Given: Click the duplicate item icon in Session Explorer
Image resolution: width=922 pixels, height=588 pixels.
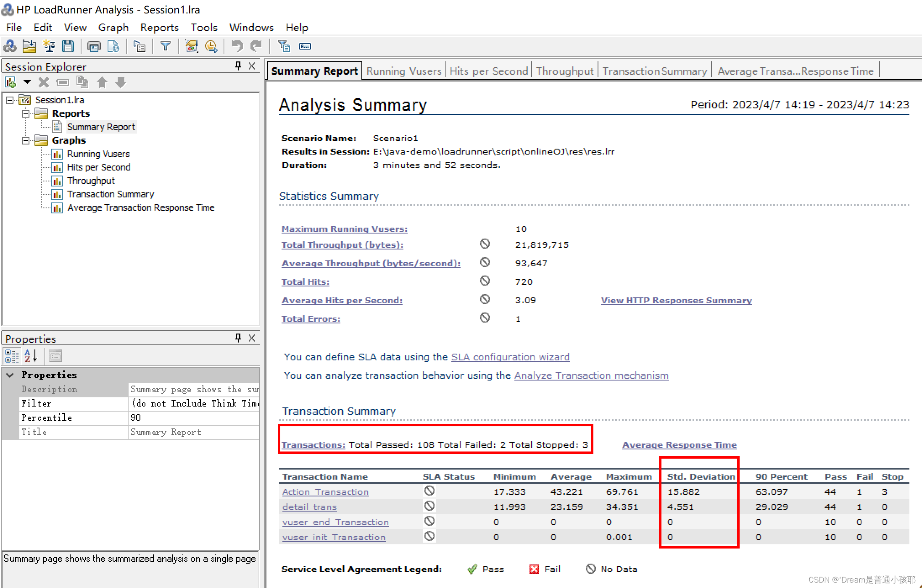Looking at the screenshot, I should (82, 82).
